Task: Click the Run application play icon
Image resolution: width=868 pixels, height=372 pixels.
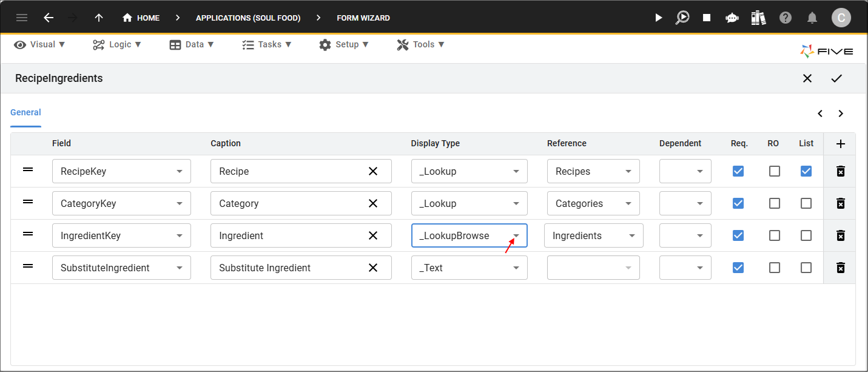Action: pos(659,18)
